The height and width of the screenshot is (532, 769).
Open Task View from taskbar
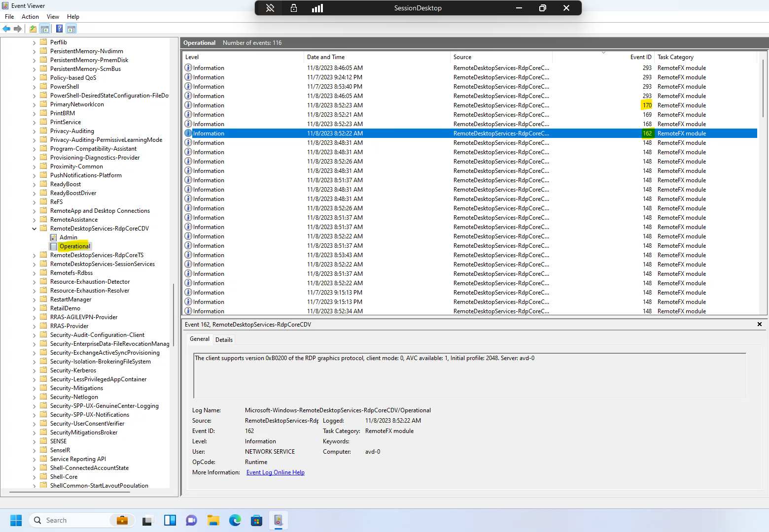147,520
